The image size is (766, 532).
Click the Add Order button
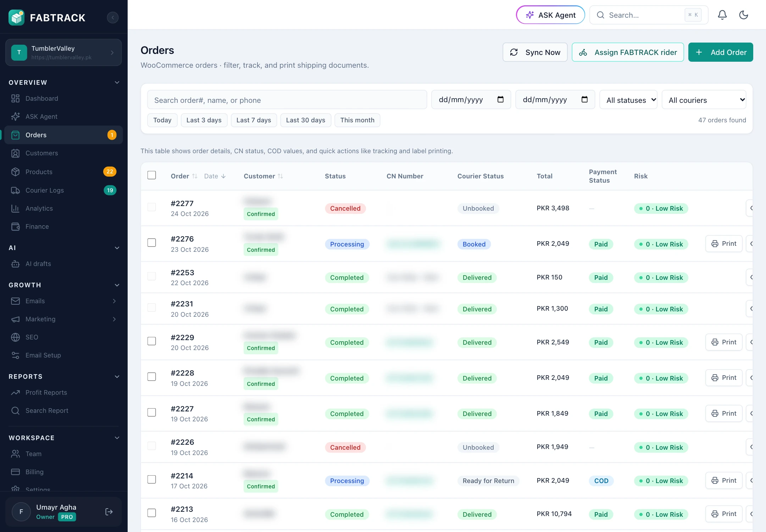coord(721,52)
